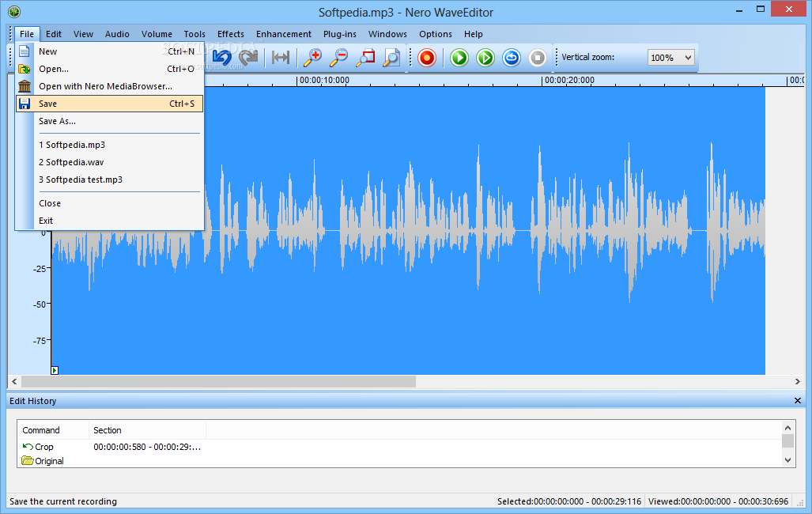Image resolution: width=812 pixels, height=514 pixels.
Task: Click the Selected time range in status bar
Action: tap(569, 501)
